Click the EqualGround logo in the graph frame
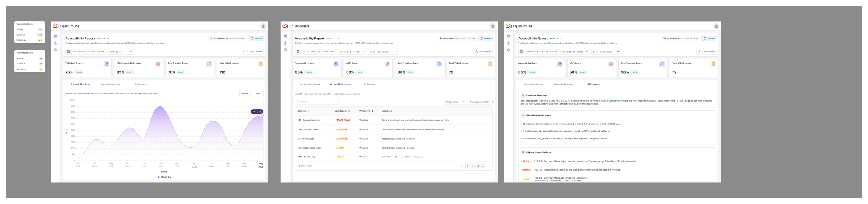 click(66, 26)
